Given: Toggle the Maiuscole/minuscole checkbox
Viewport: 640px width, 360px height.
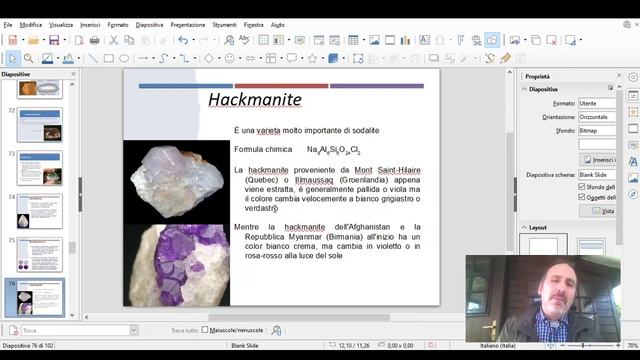Looking at the screenshot, I should 205,329.
